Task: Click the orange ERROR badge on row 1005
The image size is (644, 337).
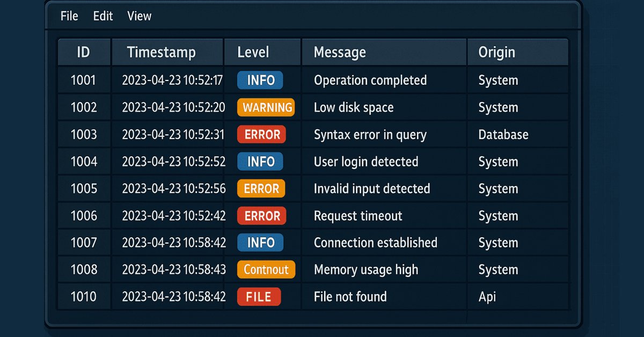Action: pyautogui.click(x=261, y=188)
